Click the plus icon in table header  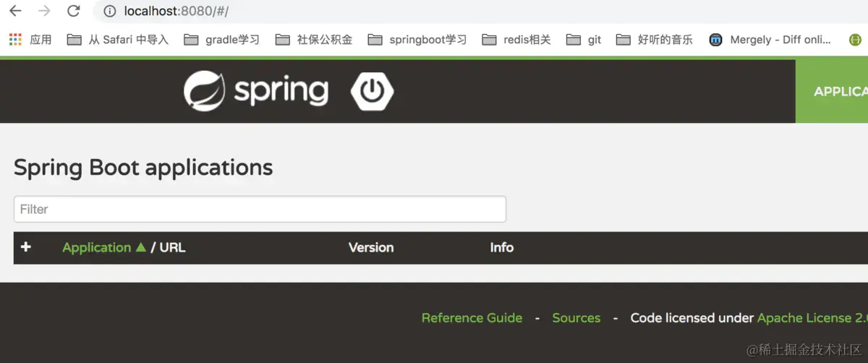[x=26, y=247]
